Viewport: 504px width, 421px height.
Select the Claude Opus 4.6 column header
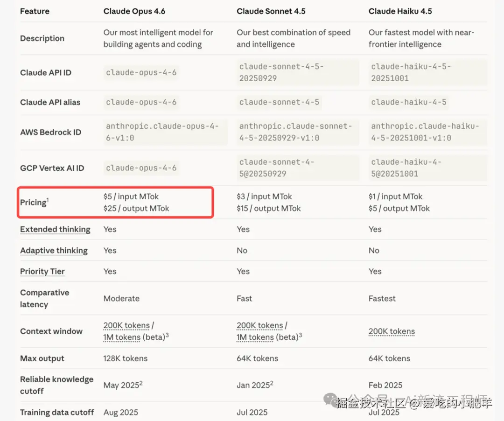[x=134, y=11]
